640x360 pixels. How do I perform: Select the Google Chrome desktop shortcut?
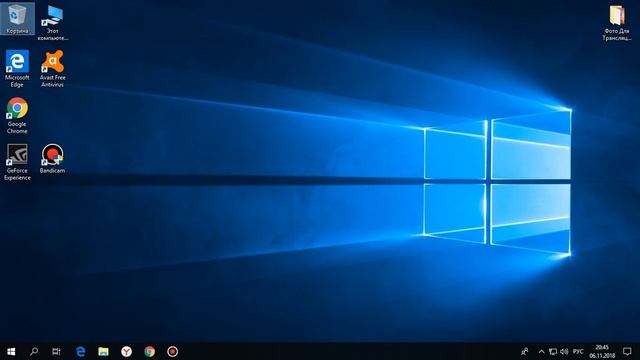click(17, 116)
